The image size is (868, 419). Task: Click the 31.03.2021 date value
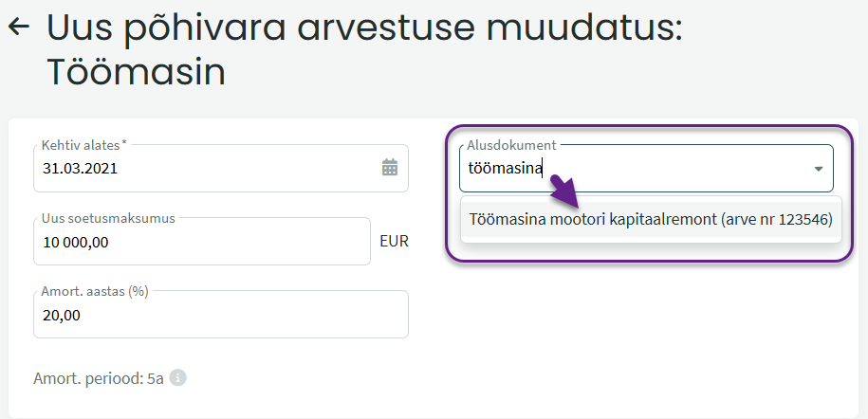(81, 169)
